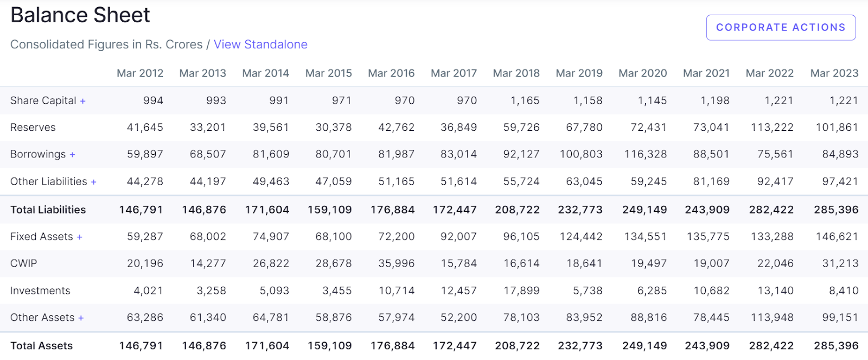Click Total Assets value 159,109

[329, 345]
